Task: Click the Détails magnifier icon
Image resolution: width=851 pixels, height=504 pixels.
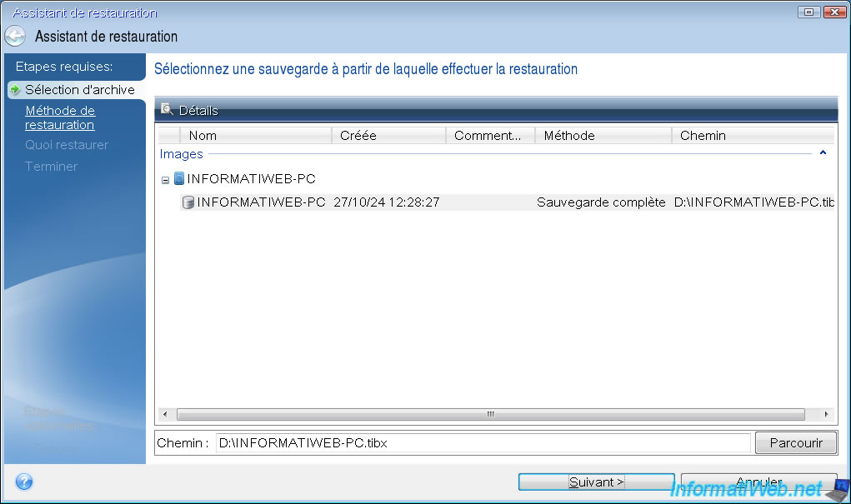Action: pos(167,110)
